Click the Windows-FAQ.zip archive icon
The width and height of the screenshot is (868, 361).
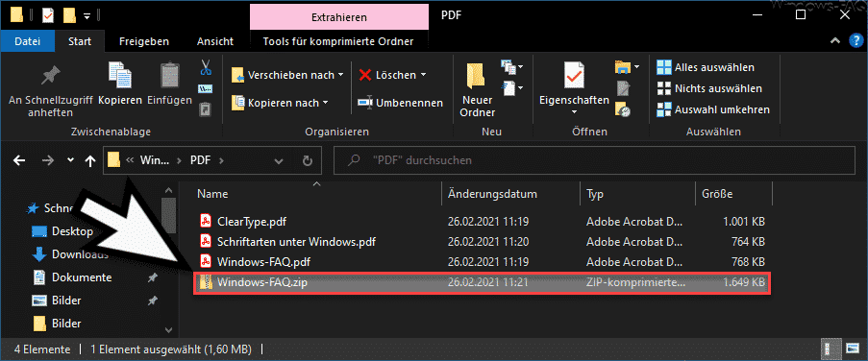[206, 282]
